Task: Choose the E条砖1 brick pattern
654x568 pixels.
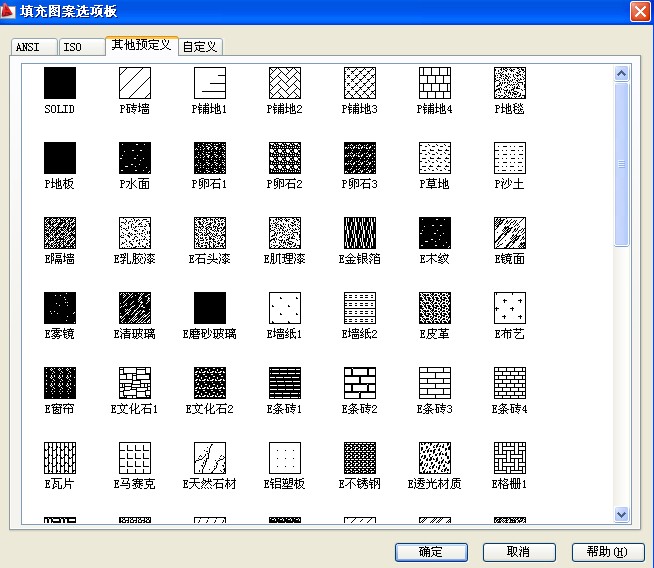Action: pyautogui.click(x=285, y=383)
